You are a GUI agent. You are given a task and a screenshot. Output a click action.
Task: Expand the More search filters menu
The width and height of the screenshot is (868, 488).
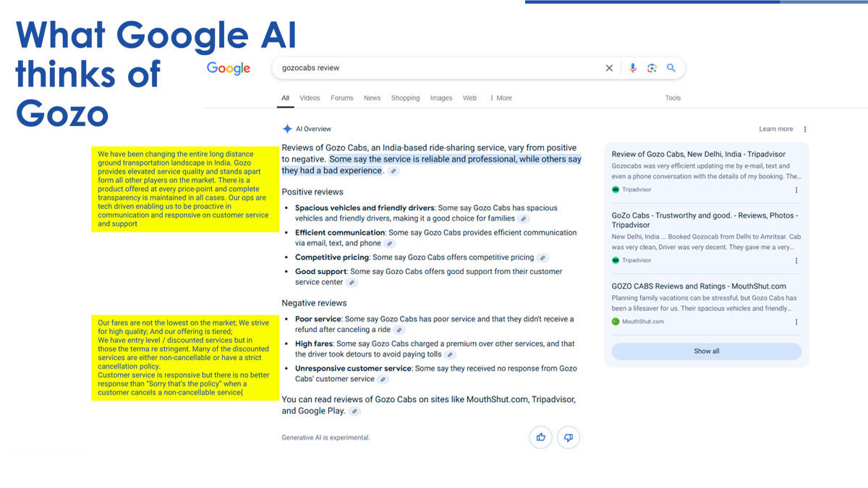[x=501, y=98]
